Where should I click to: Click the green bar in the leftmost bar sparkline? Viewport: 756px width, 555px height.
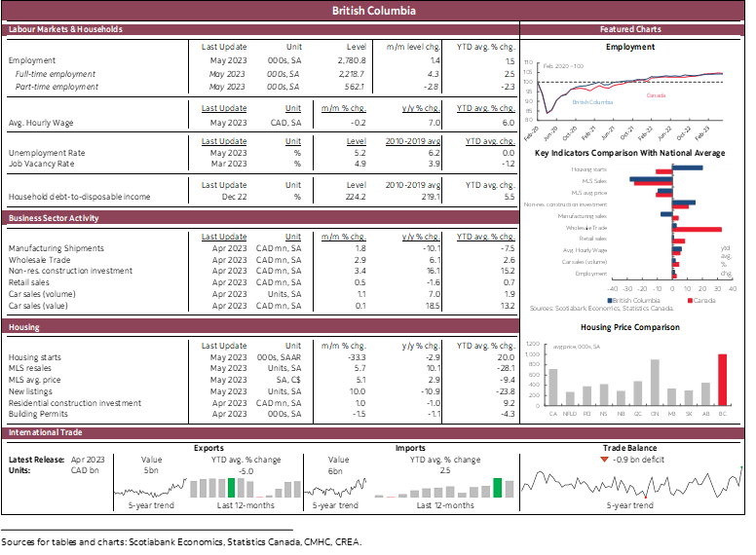[x=231, y=488]
